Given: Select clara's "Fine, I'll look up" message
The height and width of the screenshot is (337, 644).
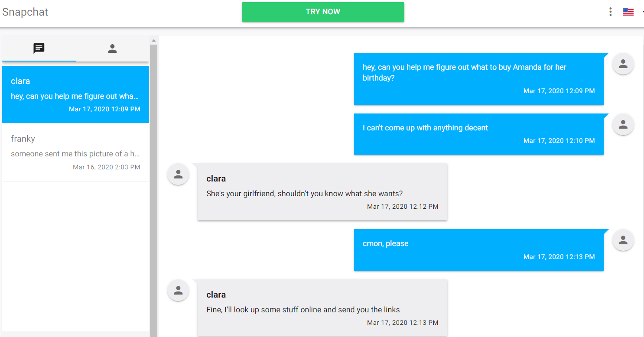Looking at the screenshot, I should [322, 308].
